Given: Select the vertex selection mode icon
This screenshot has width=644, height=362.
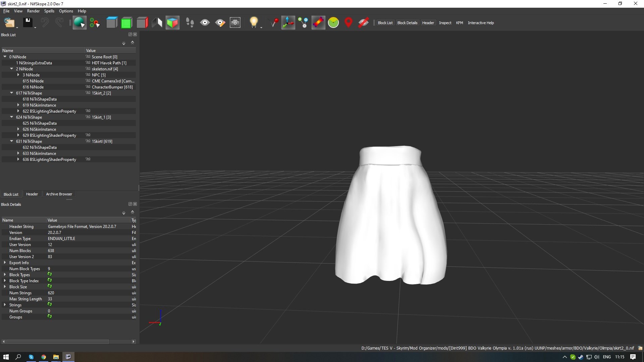Looking at the screenshot, I should (x=95, y=23).
